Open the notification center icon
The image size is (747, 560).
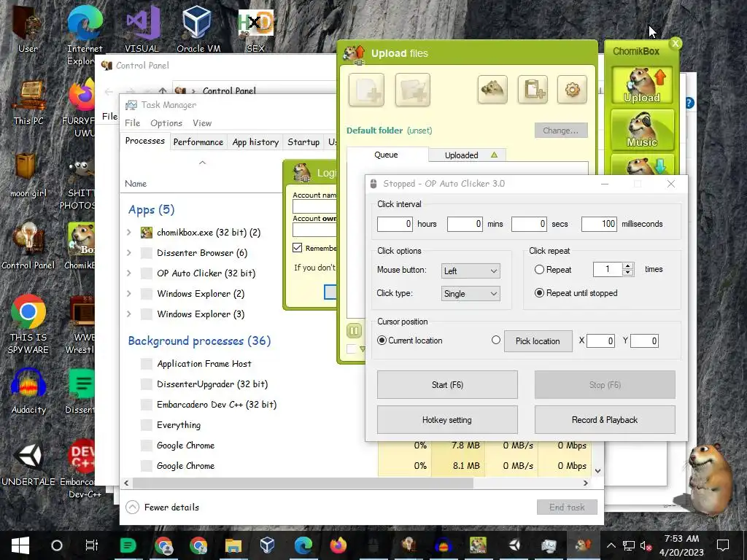[723, 545]
